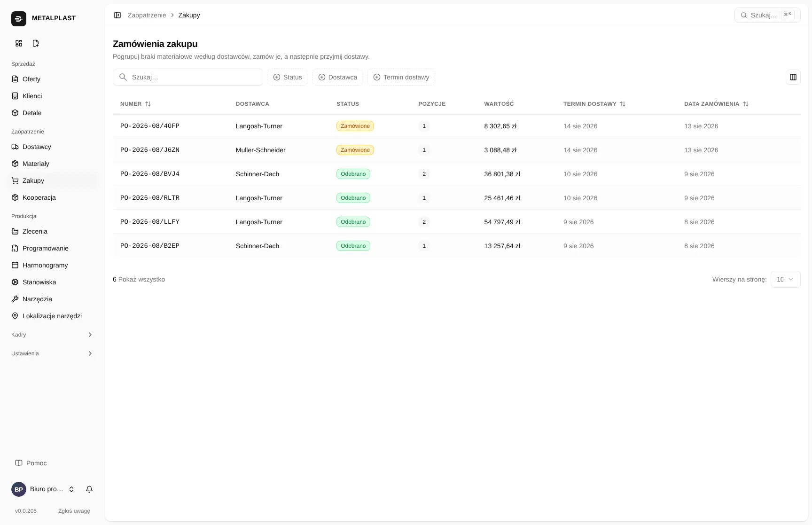Open column visibility settings icon

click(793, 77)
